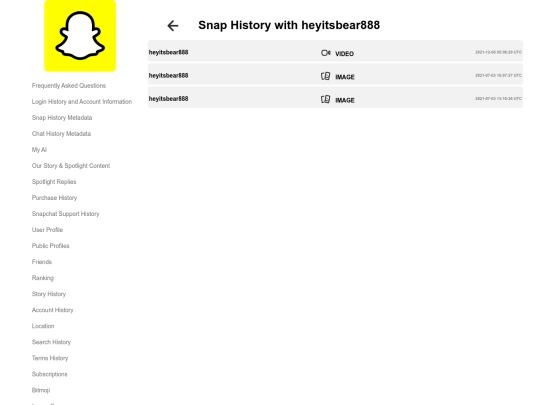540x405 pixels.
Task: Click heyitsbear888 in the 13:10 IMAGE row
Action: [x=168, y=99]
